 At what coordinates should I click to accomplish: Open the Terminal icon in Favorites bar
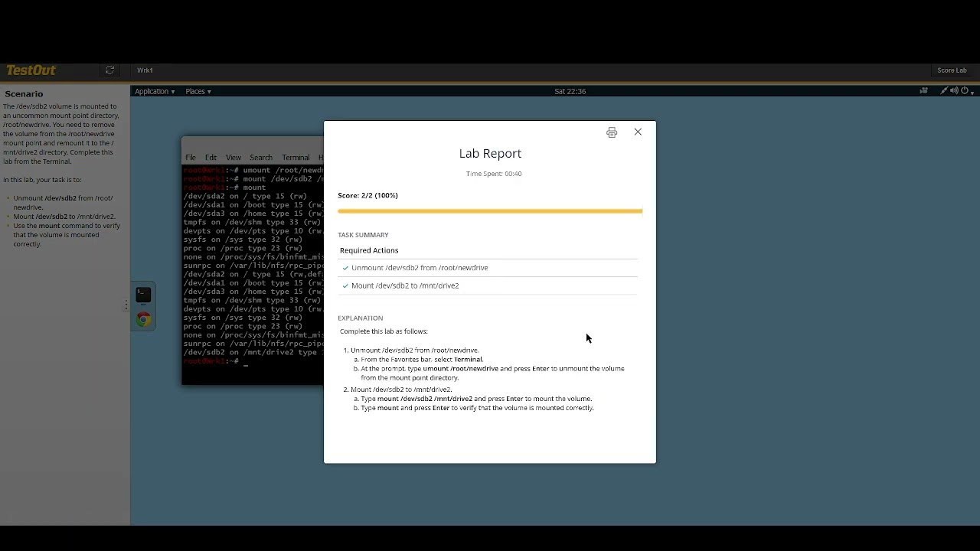pos(143,295)
